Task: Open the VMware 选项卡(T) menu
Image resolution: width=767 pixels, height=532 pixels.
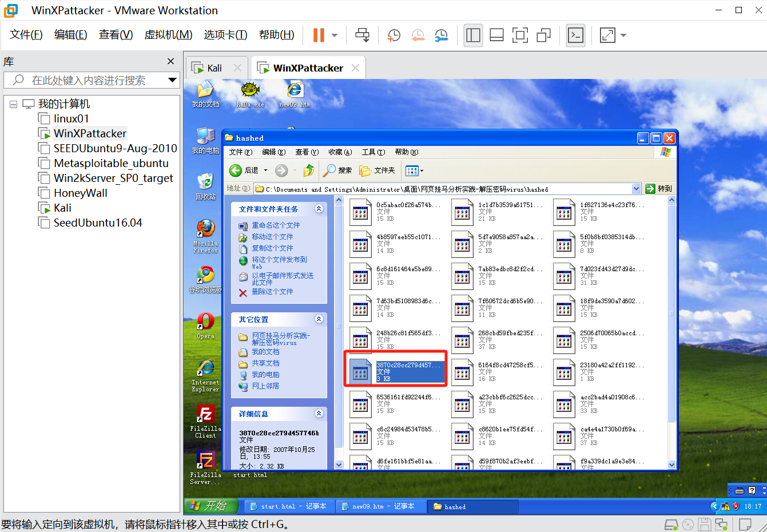Action: coord(225,35)
